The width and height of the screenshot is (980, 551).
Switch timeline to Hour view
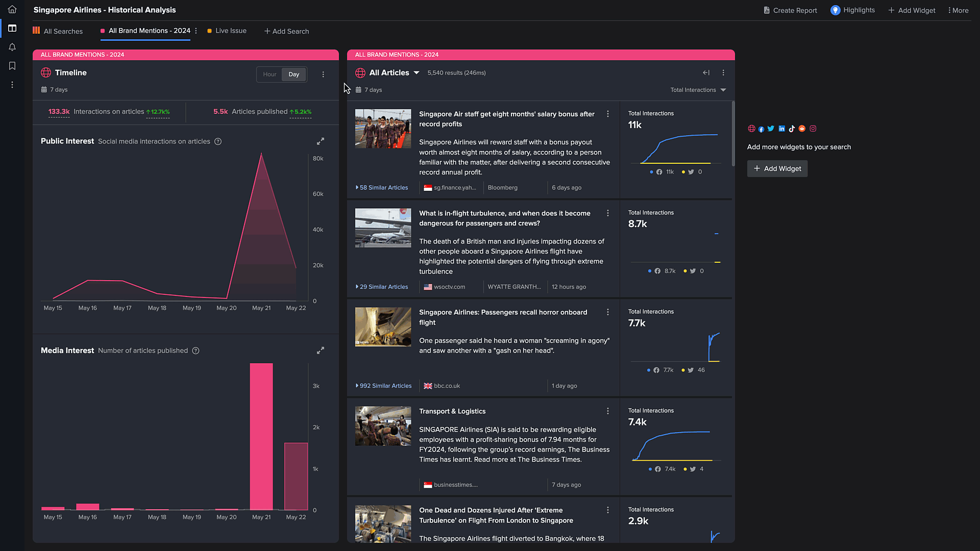[269, 74]
